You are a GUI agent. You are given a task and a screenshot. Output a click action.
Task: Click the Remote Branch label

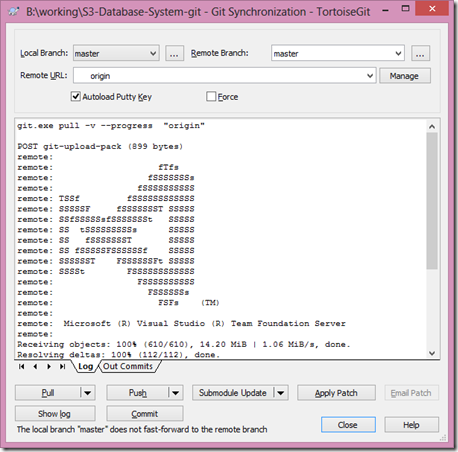220,53
